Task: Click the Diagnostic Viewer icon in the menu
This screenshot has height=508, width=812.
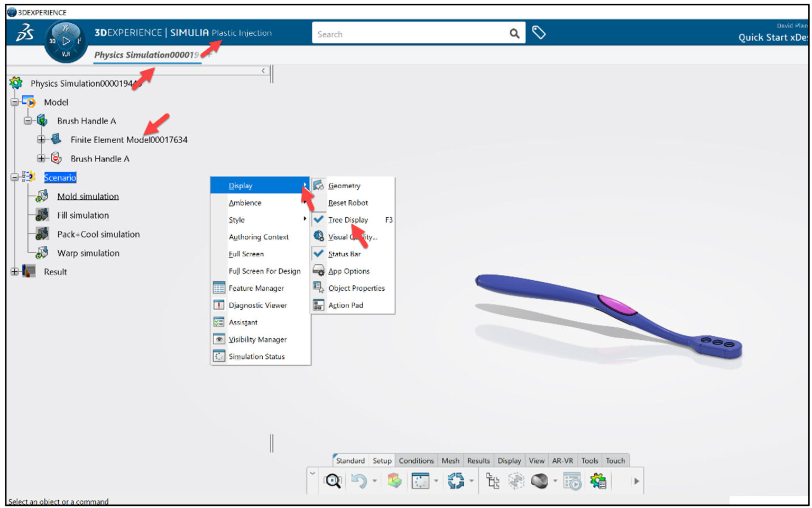Action: coord(219,305)
